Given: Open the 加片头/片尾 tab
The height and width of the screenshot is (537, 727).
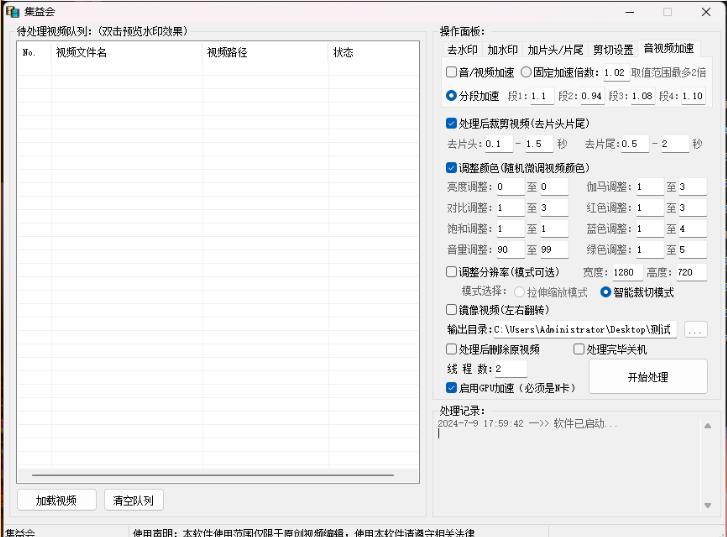Looking at the screenshot, I should [x=555, y=49].
